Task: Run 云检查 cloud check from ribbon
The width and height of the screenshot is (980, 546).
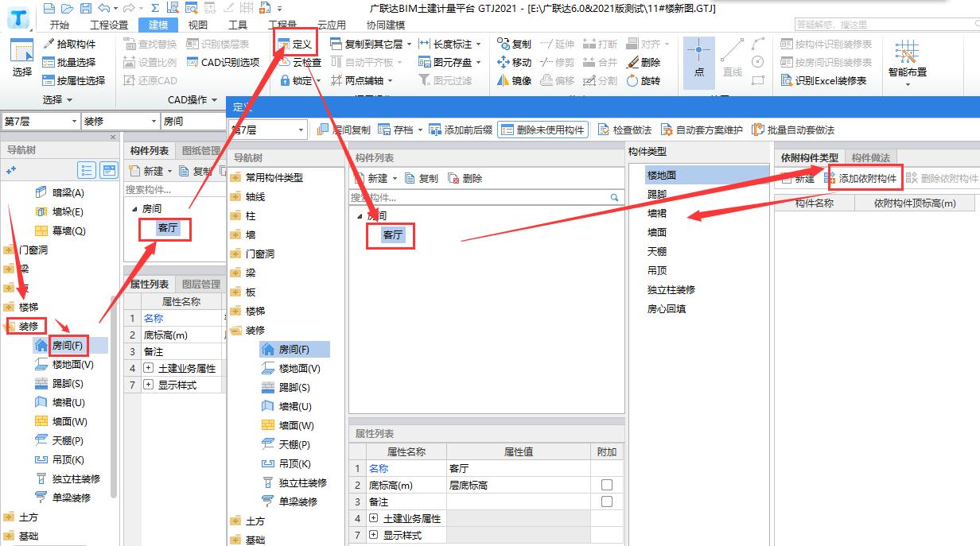Action: pyautogui.click(x=300, y=62)
